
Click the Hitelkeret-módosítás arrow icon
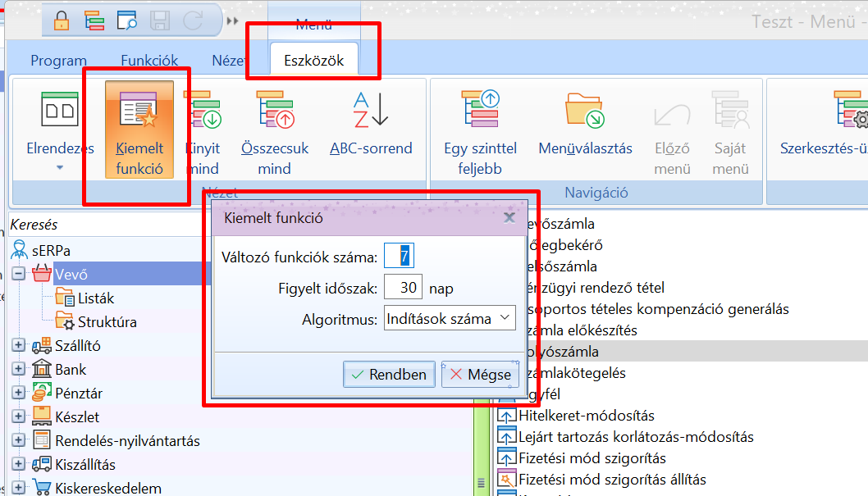(506, 416)
